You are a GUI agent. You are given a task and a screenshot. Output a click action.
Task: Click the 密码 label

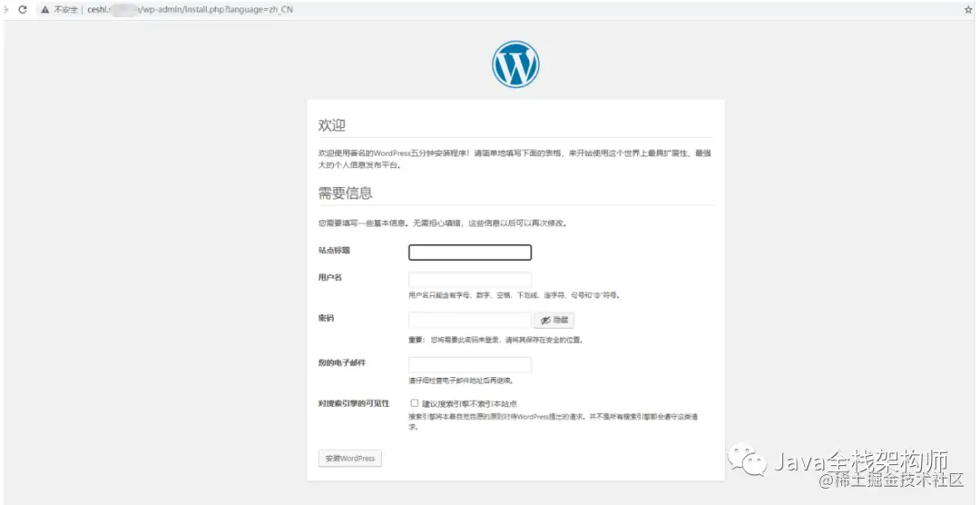pyautogui.click(x=327, y=319)
